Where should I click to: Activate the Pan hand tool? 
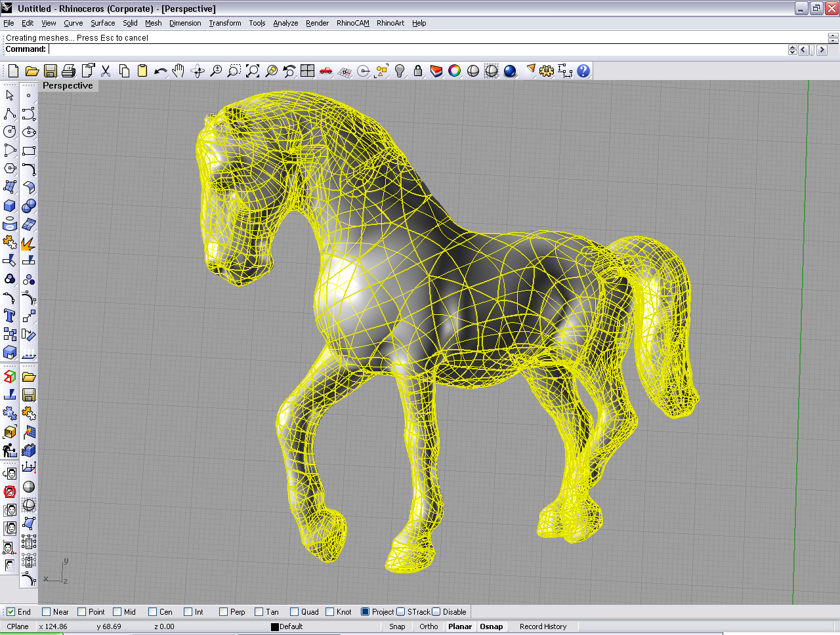tap(178, 71)
